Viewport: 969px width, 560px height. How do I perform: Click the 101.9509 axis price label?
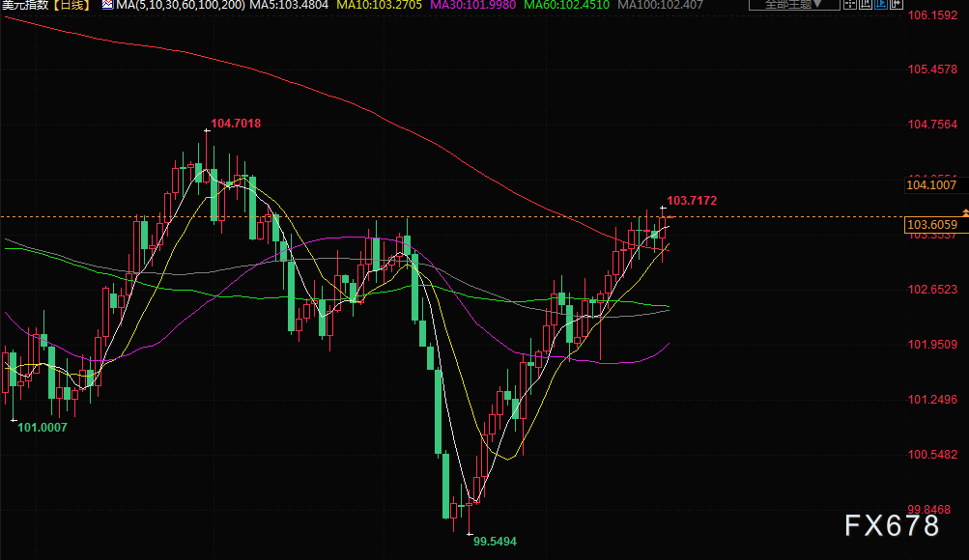coord(932,345)
